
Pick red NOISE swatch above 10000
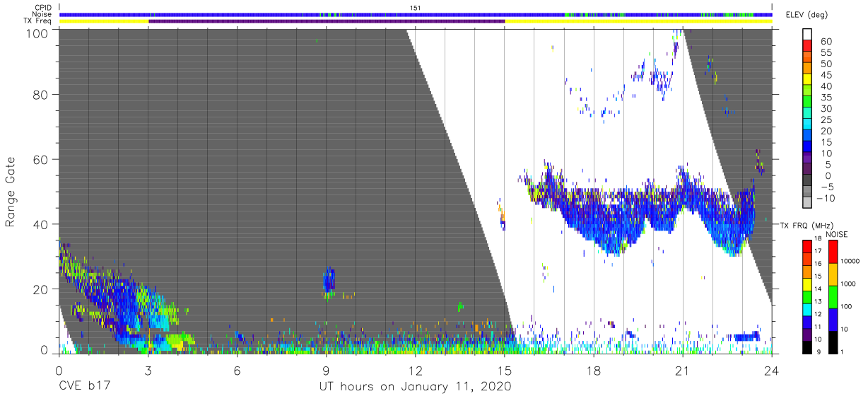pyautogui.click(x=833, y=251)
